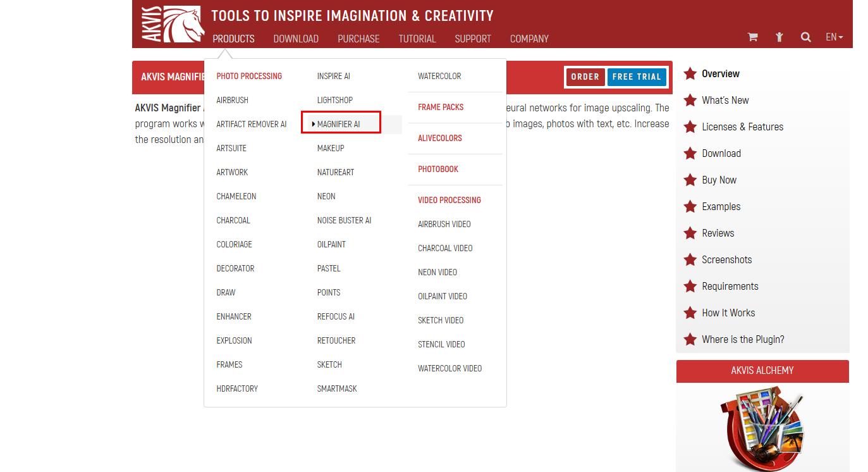Open the search magnifier icon
Screen dimensions: 868x472
[x=805, y=37]
